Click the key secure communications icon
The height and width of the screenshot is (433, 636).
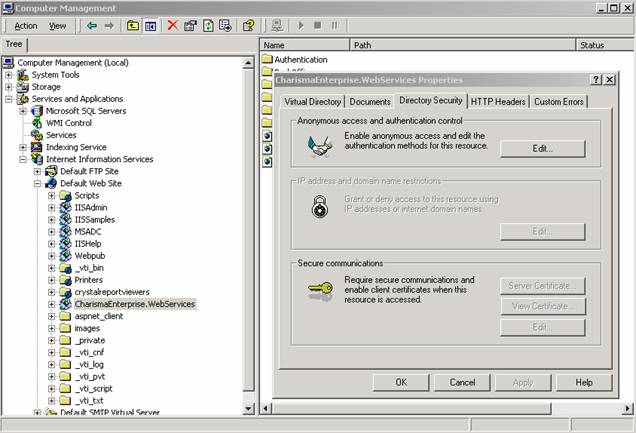tap(320, 290)
